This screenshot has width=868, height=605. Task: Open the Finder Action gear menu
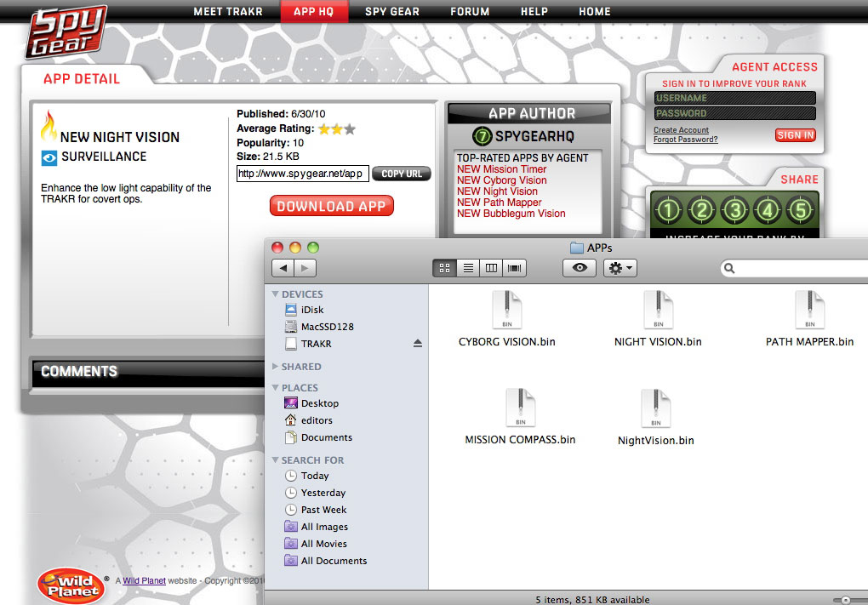coord(620,268)
